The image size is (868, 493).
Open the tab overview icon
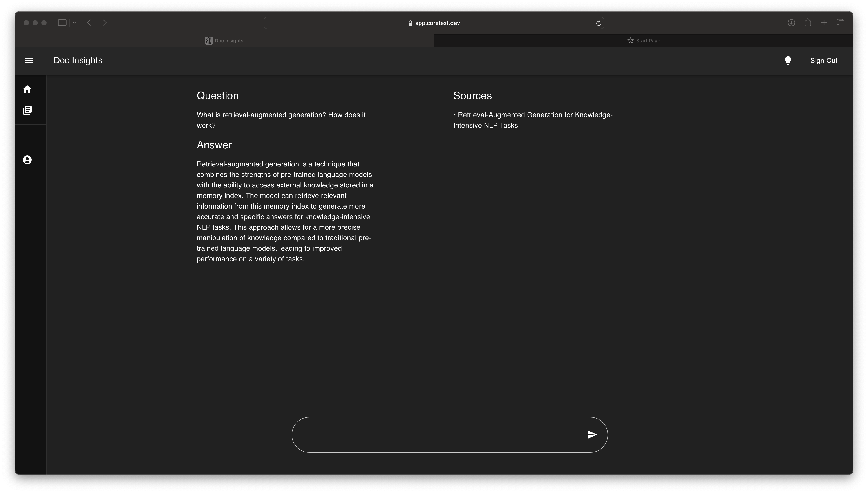[841, 23]
